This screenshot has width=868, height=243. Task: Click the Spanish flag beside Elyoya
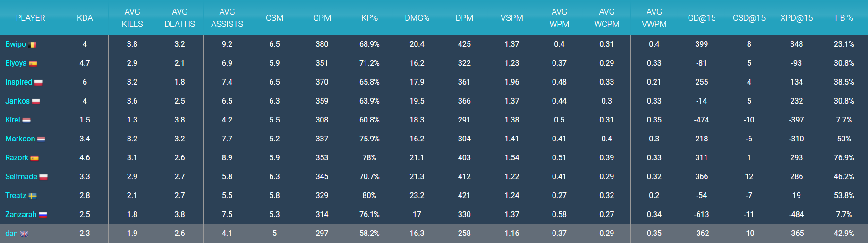click(33, 64)
